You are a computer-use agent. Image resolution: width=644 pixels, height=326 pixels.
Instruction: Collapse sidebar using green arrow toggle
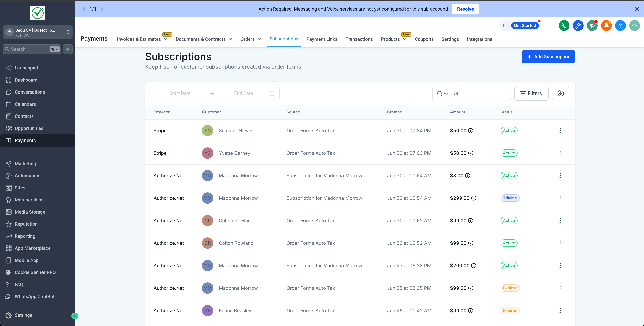click(75, 316)
